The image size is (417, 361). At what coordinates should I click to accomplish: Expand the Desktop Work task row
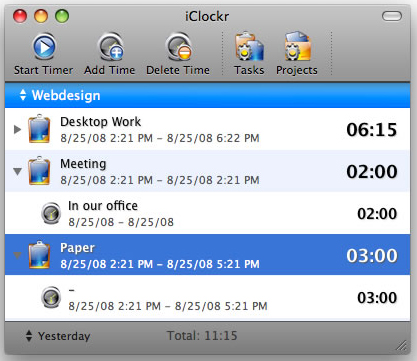(17, 129)
